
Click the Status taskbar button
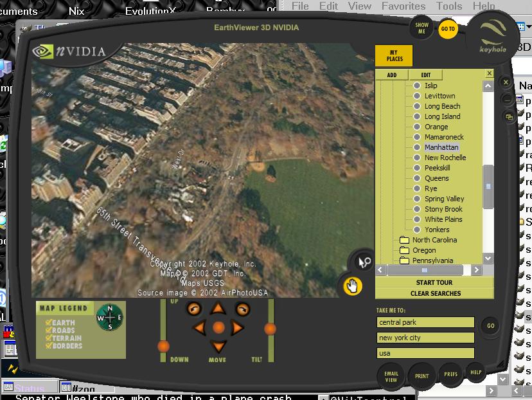pos(29,387)
